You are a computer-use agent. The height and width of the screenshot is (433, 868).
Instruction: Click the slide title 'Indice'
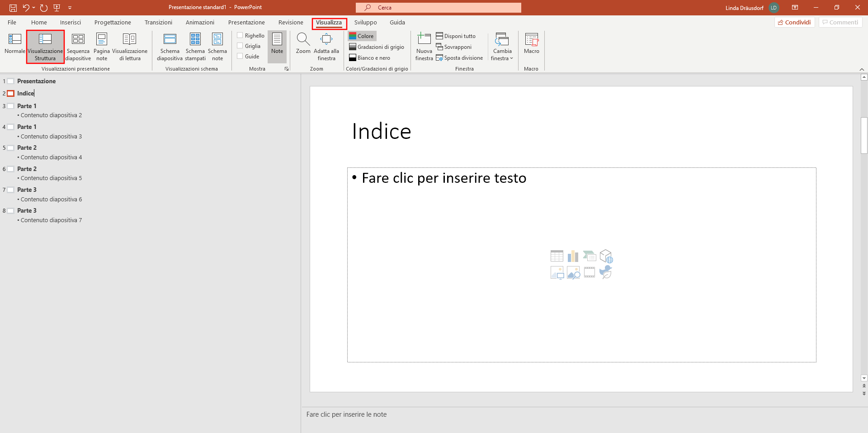pyautogui.click(x=382, y=132)
